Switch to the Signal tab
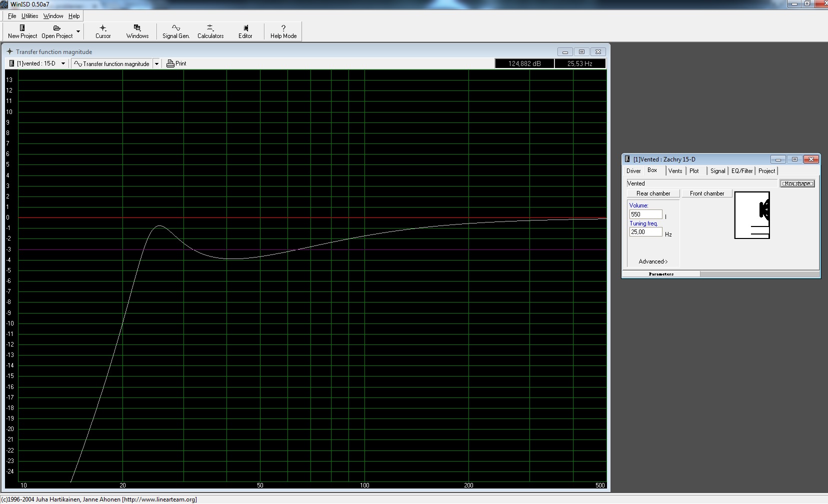Image resolution: width=828 pixels, height=504 pixels. tap(717, 171)
